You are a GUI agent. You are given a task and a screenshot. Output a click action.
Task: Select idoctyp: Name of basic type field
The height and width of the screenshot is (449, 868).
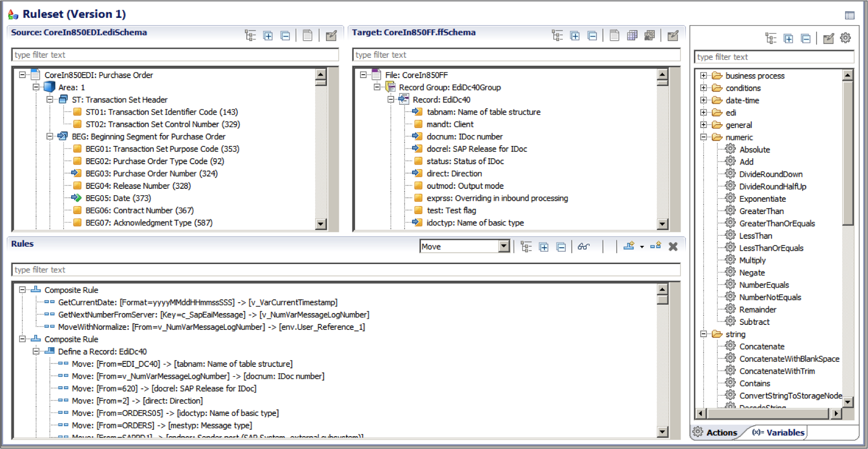475,223
